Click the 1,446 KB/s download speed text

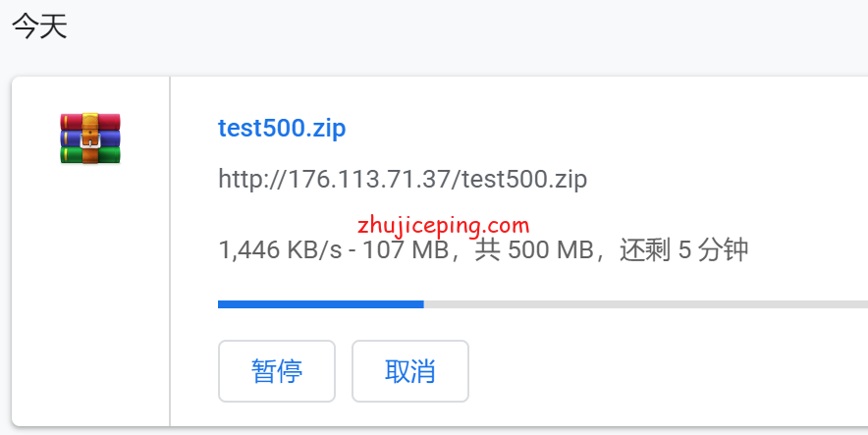pyautogui.click(x=280, y=249)
